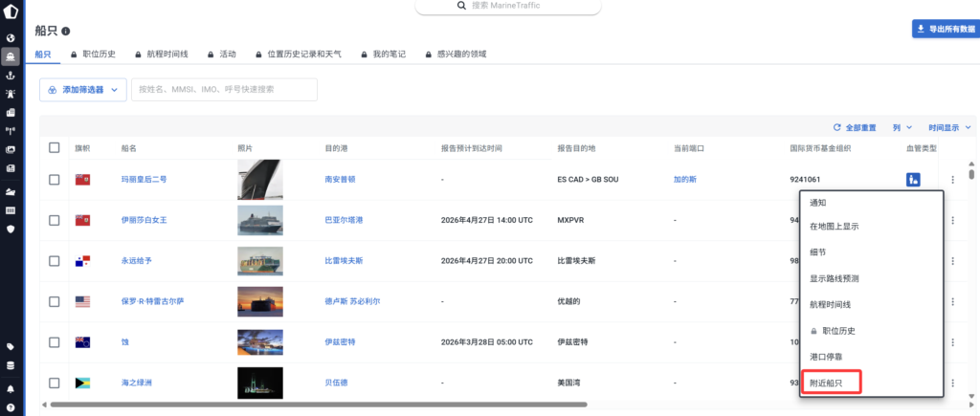This screenshot has width=980, height=416.
Task: Open the anchor ports icon in sidebar
Action: coord(11,75)
